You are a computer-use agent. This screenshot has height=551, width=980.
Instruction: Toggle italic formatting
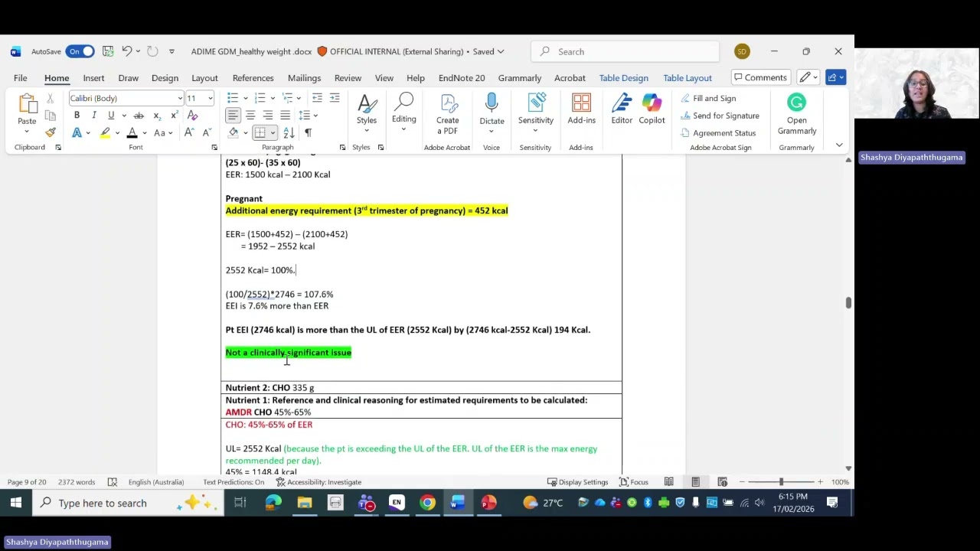click(x=93, y=116)
